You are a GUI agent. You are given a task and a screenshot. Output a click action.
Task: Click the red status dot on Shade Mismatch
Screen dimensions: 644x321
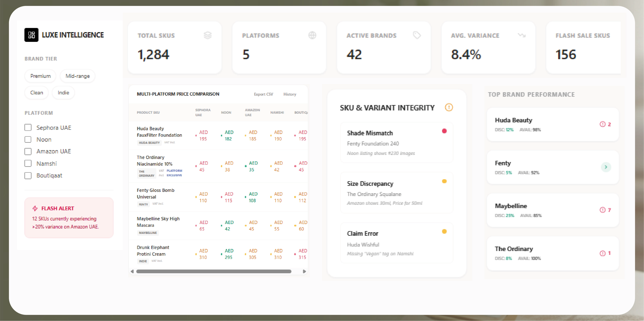[x=444, y=131]
